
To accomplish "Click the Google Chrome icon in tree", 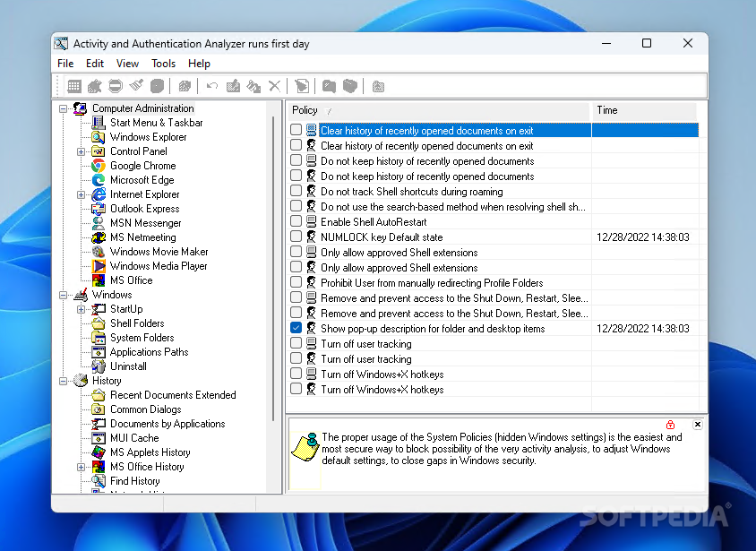I will click(99, 166).
